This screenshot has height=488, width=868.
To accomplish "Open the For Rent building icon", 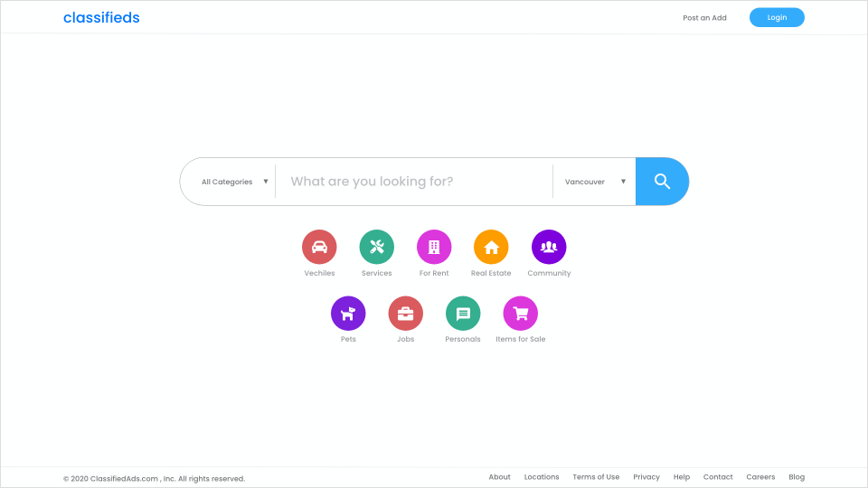I will coord(434,247).
